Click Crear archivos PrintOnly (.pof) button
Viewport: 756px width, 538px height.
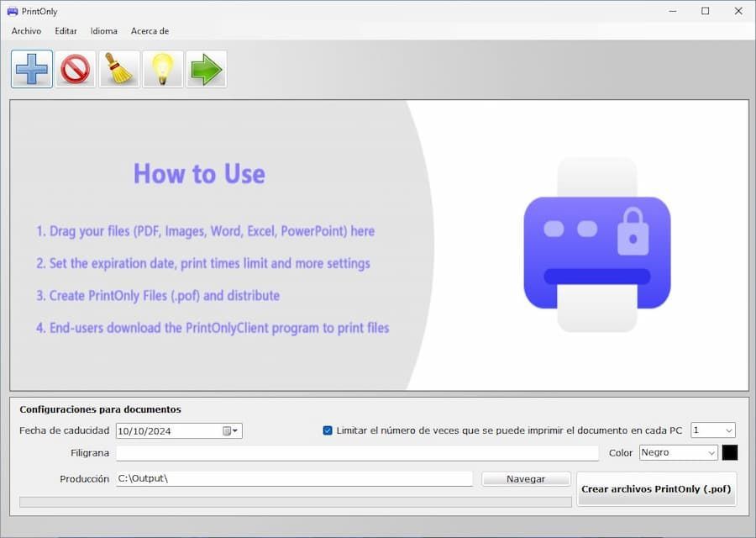[x=656, y=488]
